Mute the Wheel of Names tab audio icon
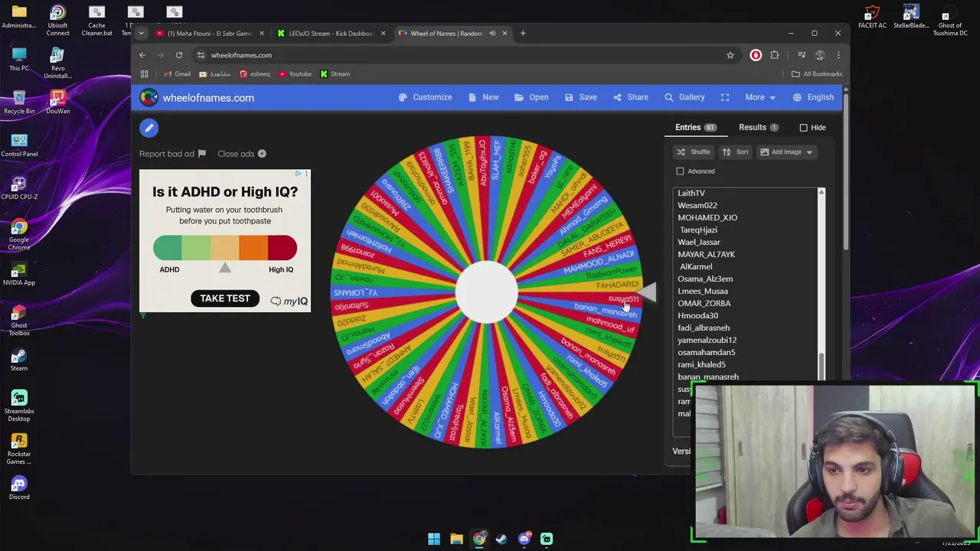Image resolution: width=980 pixels, height=551 pixels. pos(492,33)
